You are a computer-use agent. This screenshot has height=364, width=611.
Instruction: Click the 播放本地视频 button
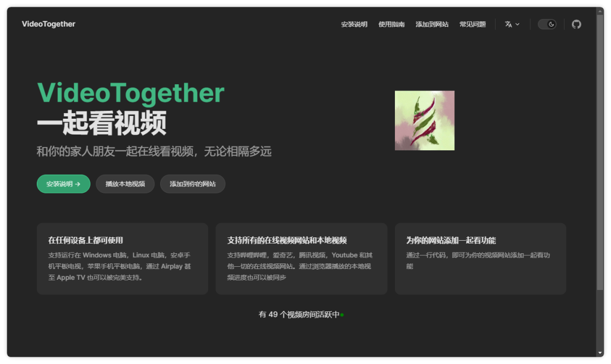coord(125,184)
